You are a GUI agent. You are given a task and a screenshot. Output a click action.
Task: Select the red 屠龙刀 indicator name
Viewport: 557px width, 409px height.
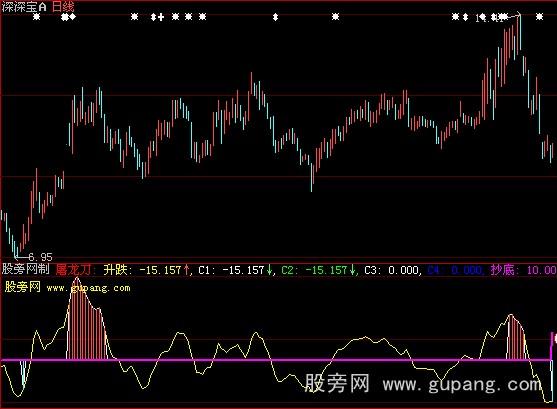tap(73, 270)
